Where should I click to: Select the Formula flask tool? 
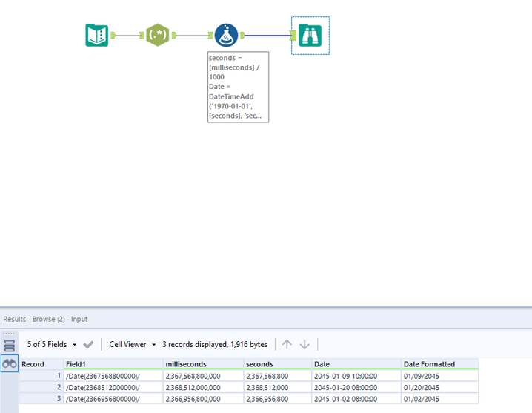(x=226, y=35)
